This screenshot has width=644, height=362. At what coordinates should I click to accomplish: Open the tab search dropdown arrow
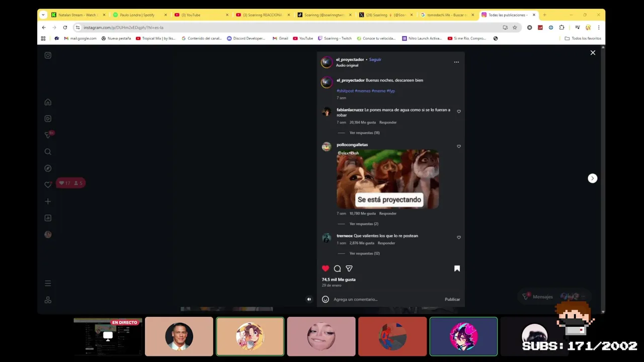[43, 15]
